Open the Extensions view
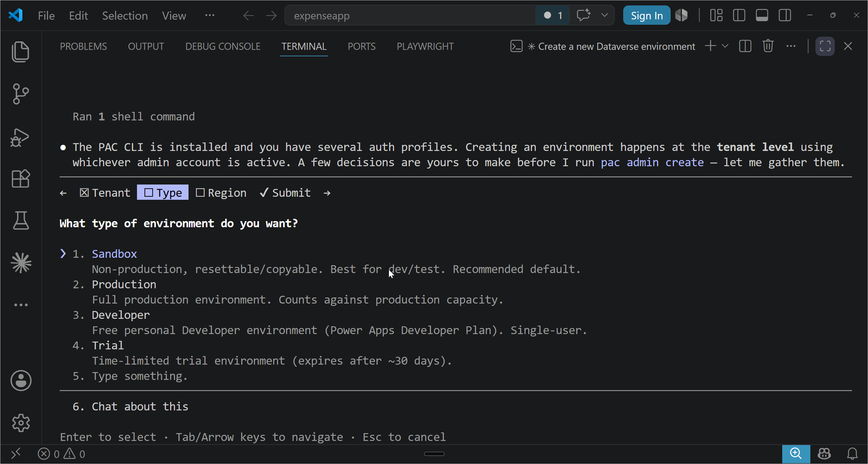The width and height of the screenshot is (868, 464). (21, 178)
